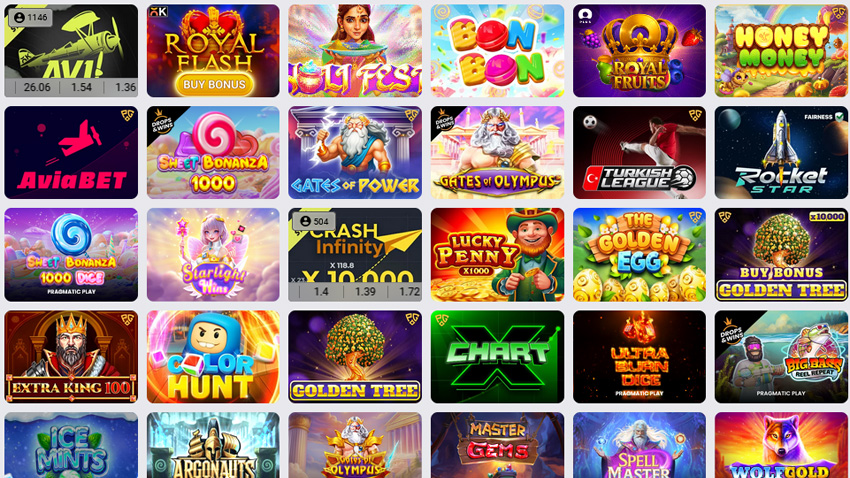
Task: Launch Crash Infinity game tile
Action: [355, 255]
